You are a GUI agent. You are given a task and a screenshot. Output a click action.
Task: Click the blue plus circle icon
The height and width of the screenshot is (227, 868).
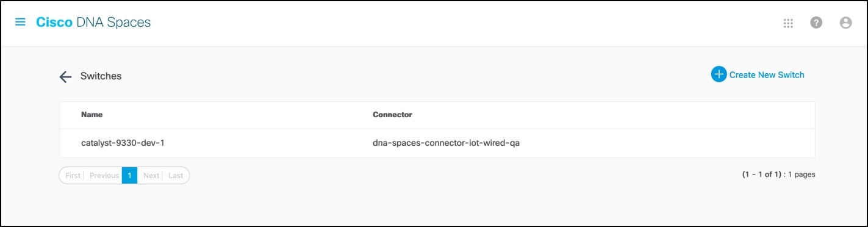click(x=719, y=74)
